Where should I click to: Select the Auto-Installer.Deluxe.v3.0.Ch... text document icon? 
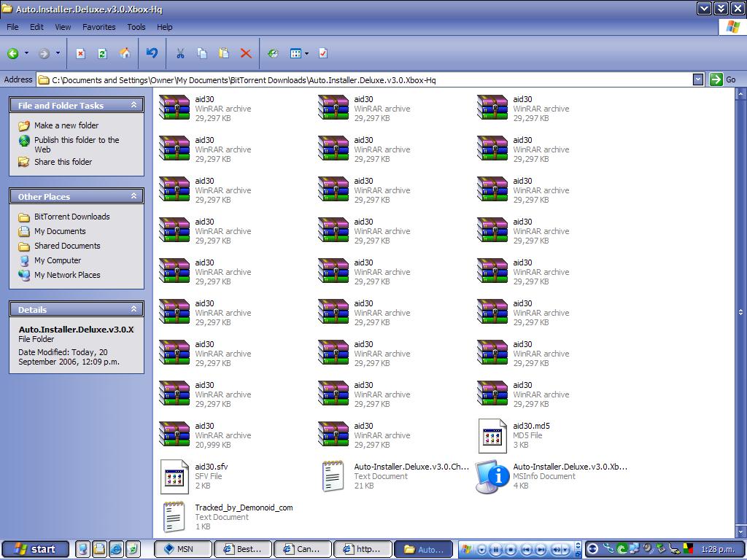point(333,475)
